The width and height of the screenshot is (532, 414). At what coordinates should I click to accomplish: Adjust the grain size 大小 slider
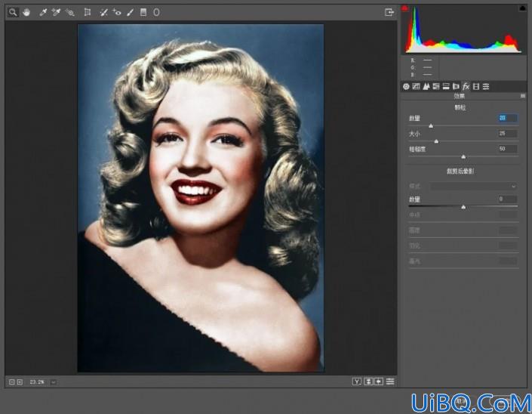click(x=436, y=141)
